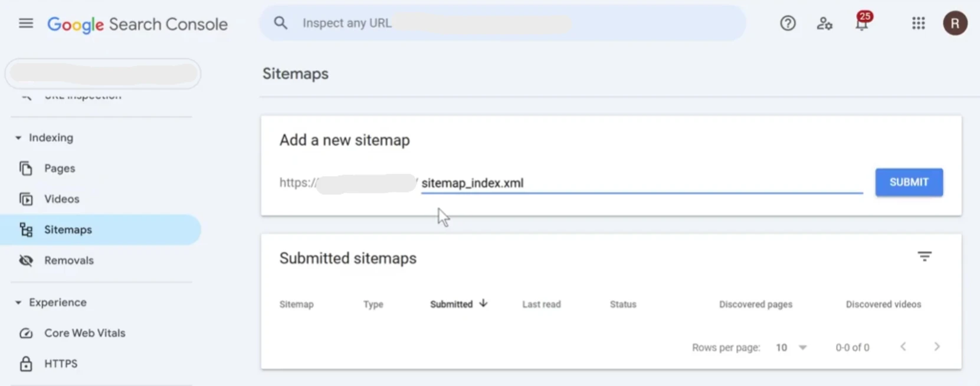980x386 pixels.
Task: Click the sitemap URL input field
Action: [x=642, y=183]
